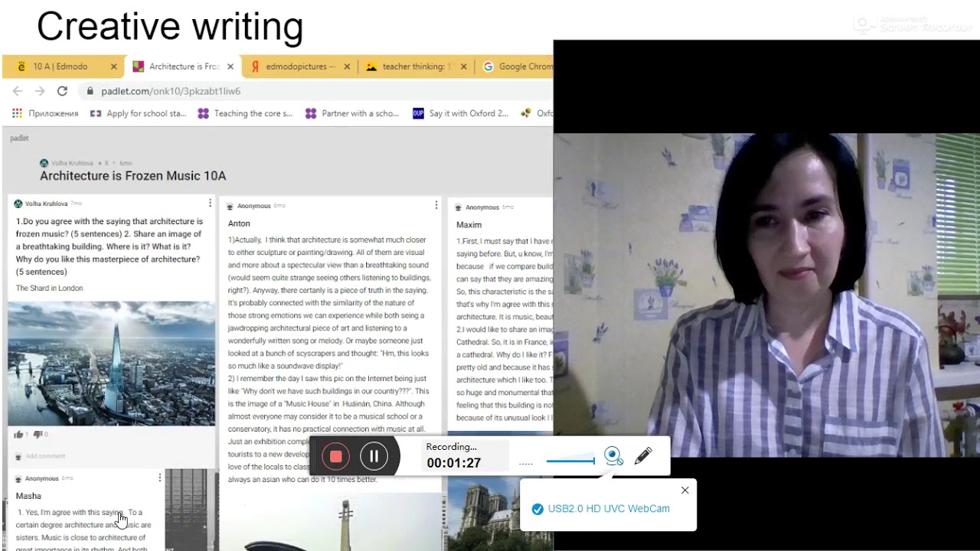
Task: Open options menu on Anton post
Action: (436, 205)
